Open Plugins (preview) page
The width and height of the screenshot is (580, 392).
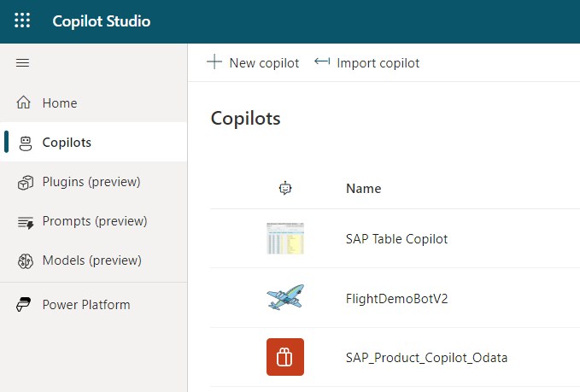pos(91,182)
